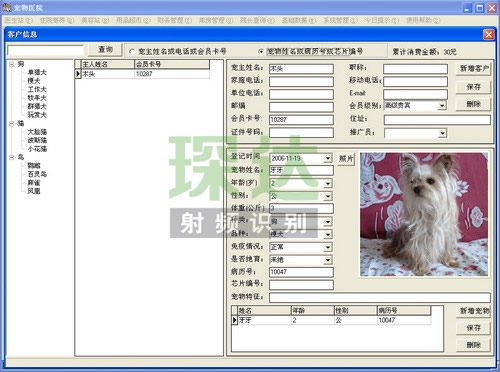Open the 财务管理 menu
The height and width of the screenshot is (372, 500).
click(175, 20)
